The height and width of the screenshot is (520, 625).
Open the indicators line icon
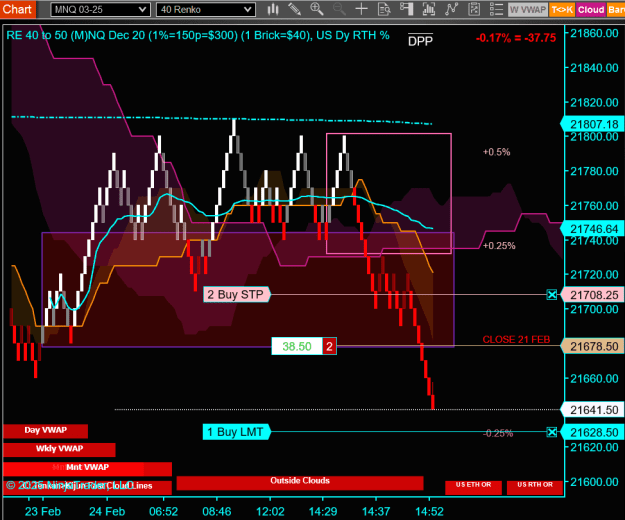[x=451, y=9]
